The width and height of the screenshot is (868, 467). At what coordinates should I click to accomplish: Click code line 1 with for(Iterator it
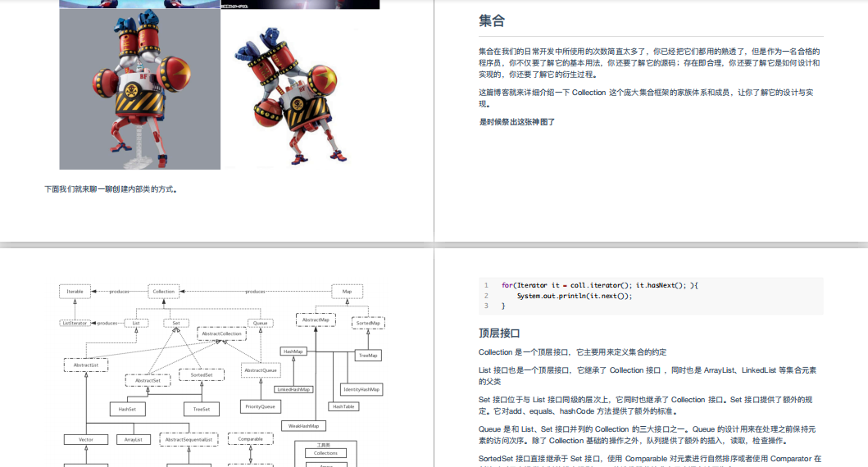pos(599,285)
